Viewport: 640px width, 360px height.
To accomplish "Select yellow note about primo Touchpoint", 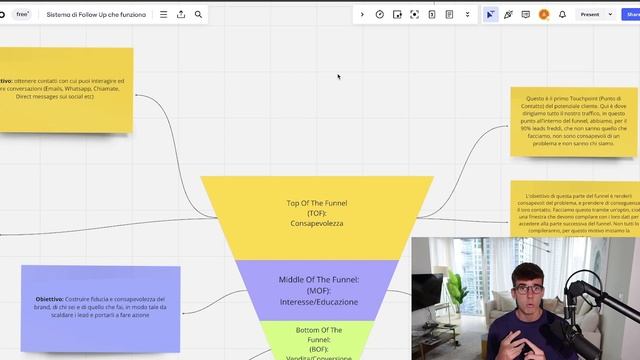I will point(573,122).
